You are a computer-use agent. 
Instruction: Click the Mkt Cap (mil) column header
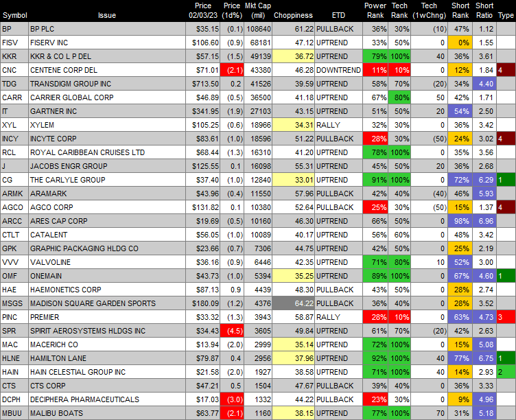click(258, 10)
